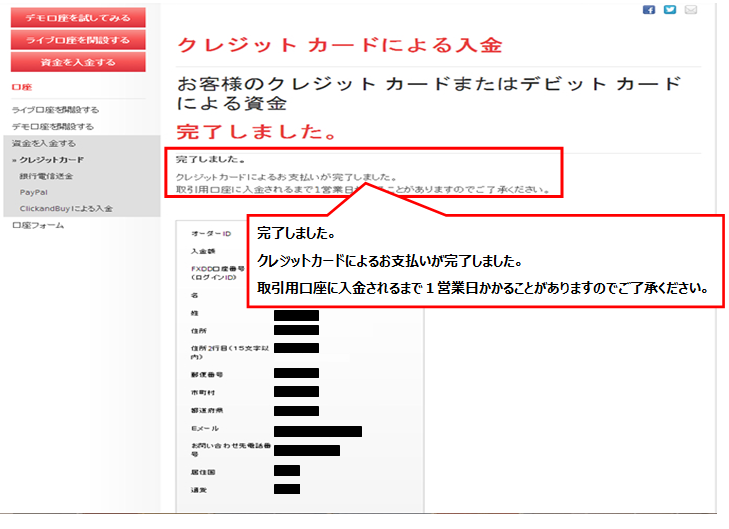Open the 口座 section heading in sidebar

click(x=20, y=88)
